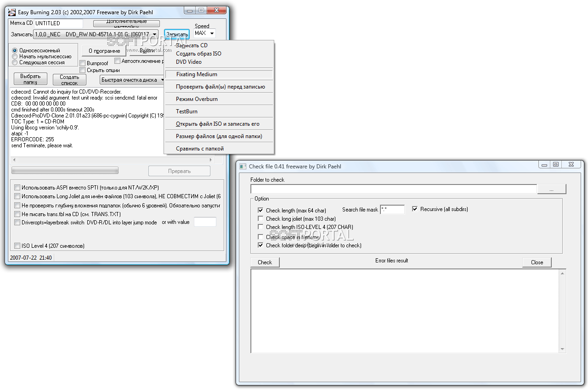This screenshot has width=588, height=390.
Task: Click the browse folder "..." button
Action: point(552,189)
